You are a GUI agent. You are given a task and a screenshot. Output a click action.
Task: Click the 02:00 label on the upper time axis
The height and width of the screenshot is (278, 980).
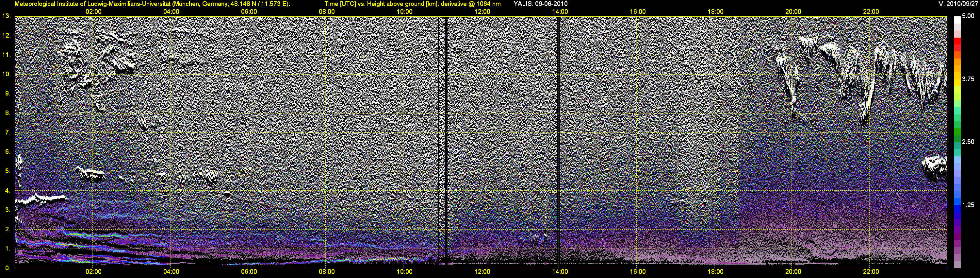click(x=93, y=11)
